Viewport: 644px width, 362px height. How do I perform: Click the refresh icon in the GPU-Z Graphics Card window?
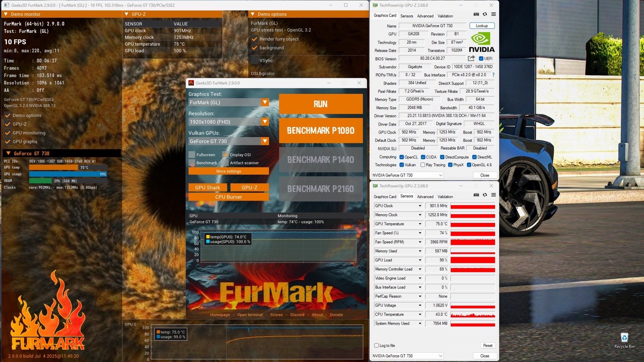pos(485,14)
